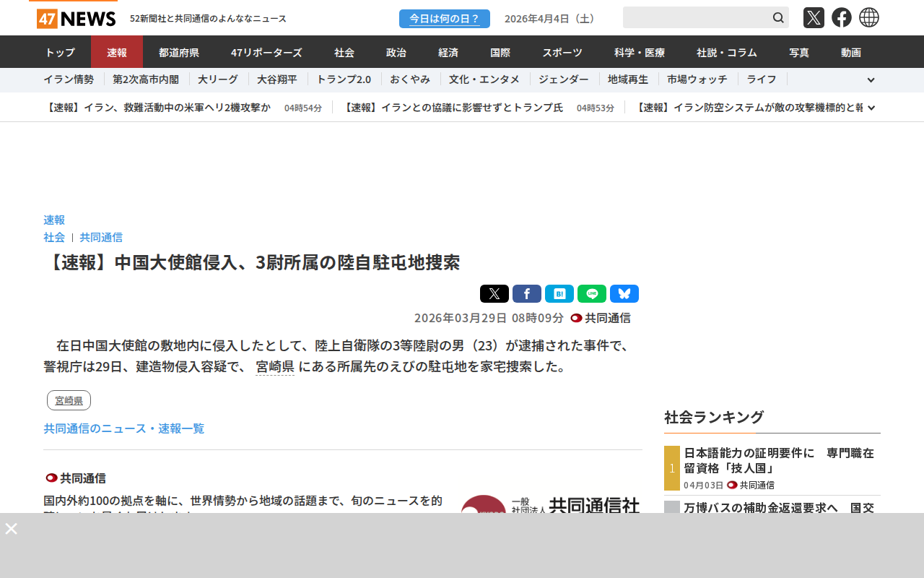The image size is (924, 578).
Task: Click the 宮崎県 tag button
Action: pyautogui.click(x=69, y=400)
